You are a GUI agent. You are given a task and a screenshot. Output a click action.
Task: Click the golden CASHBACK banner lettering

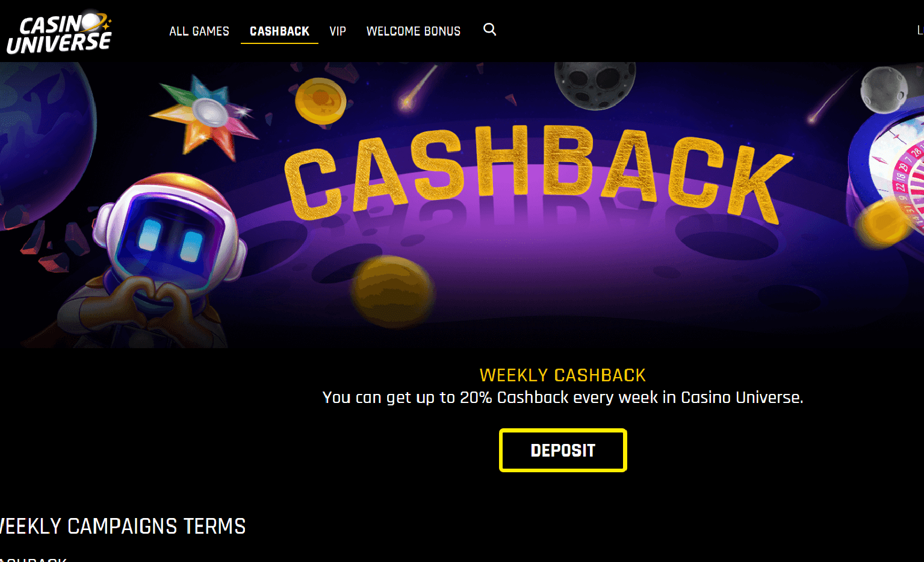pyautogui.click(x=538, y=175)
